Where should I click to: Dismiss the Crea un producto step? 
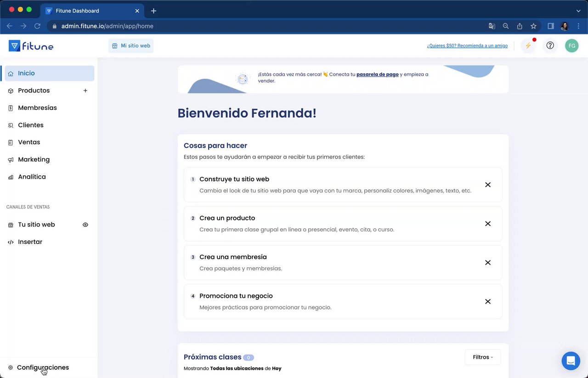point(488,224)
